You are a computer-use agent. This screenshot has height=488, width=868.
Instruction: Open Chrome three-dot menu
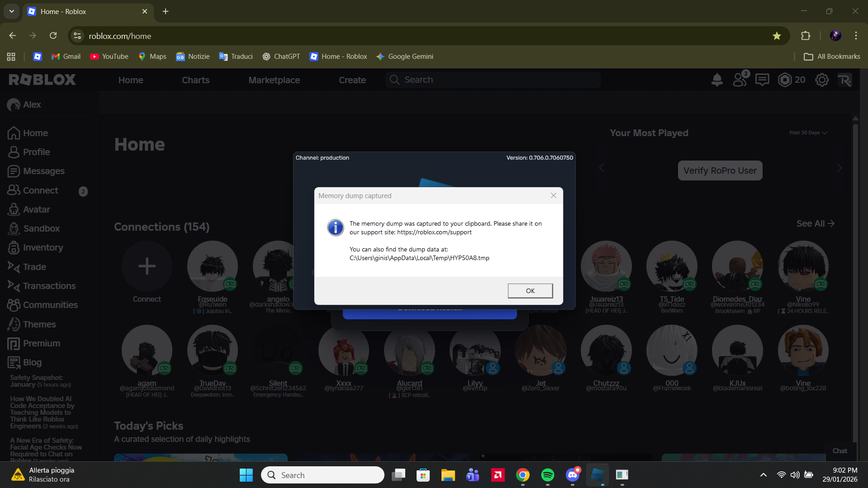pyautogui.click(x=856, y=36)
